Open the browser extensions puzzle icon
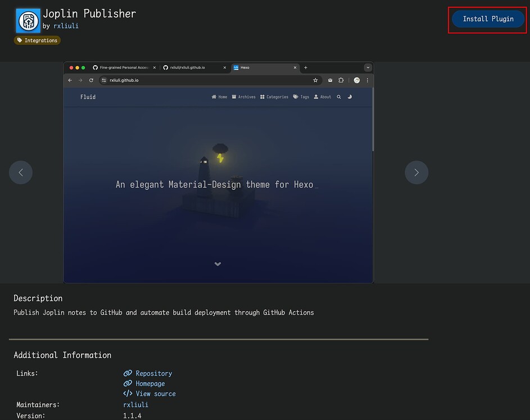Viewport: 530px width, 420px height. (x=341, y=80)
